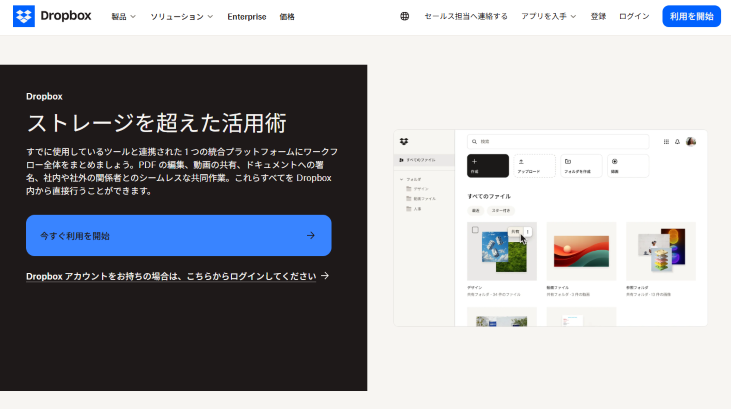Open the 動画ファイル folder in the sidebar
This screenshot has width=731, height=409.
pos(421,199)
